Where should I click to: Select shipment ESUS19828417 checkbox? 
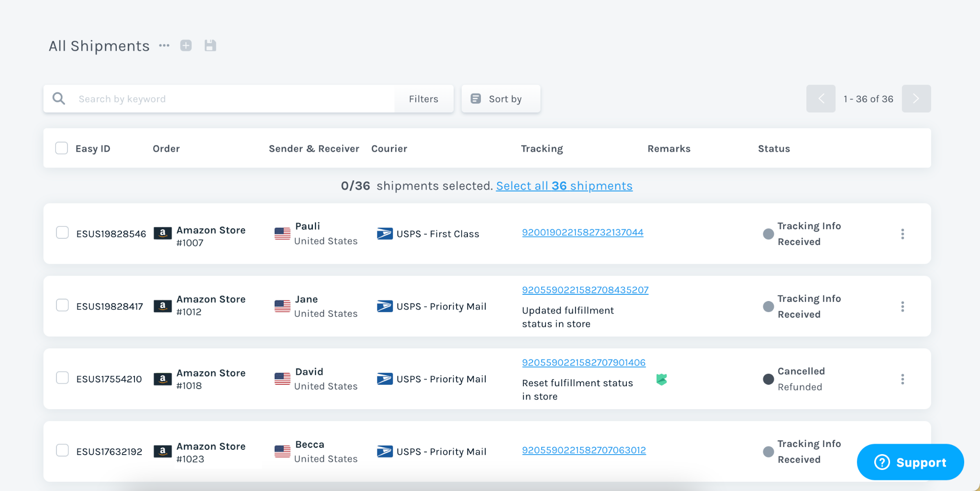pyautogui.click(x=62, y=305)
